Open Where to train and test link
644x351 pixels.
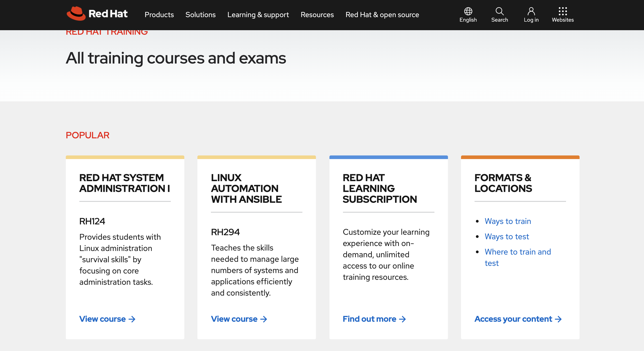[518, 257]
